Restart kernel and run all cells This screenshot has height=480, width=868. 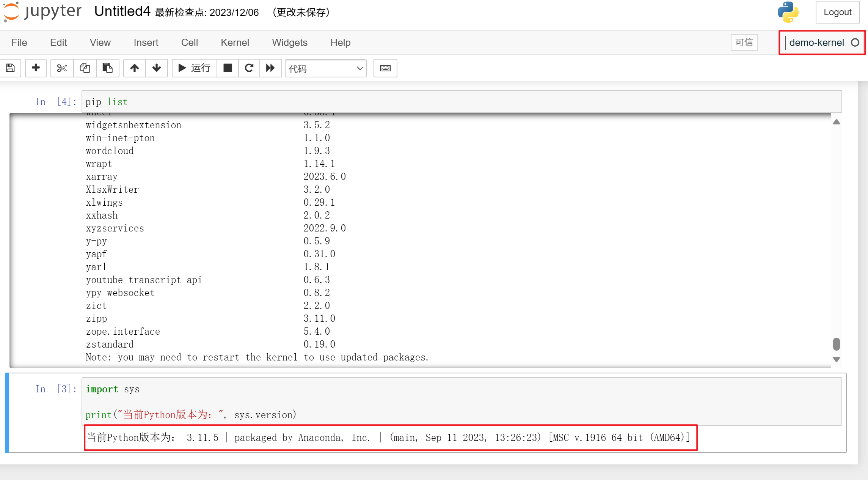270,68
